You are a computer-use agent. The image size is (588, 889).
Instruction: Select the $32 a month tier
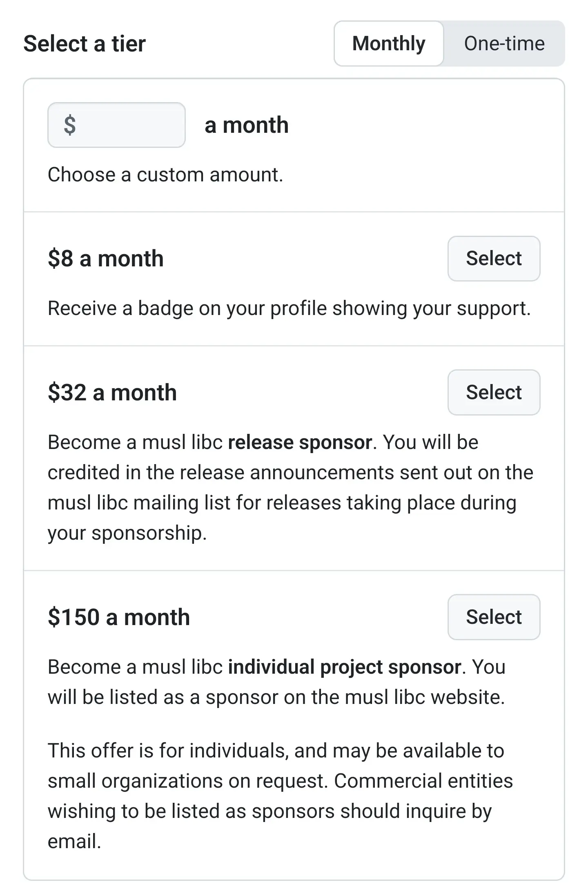pos(494,393)
